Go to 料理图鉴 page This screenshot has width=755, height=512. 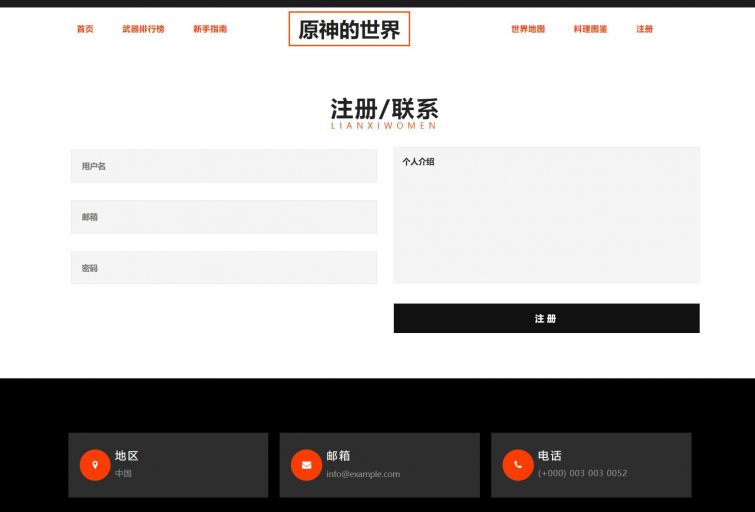[590, 29]
